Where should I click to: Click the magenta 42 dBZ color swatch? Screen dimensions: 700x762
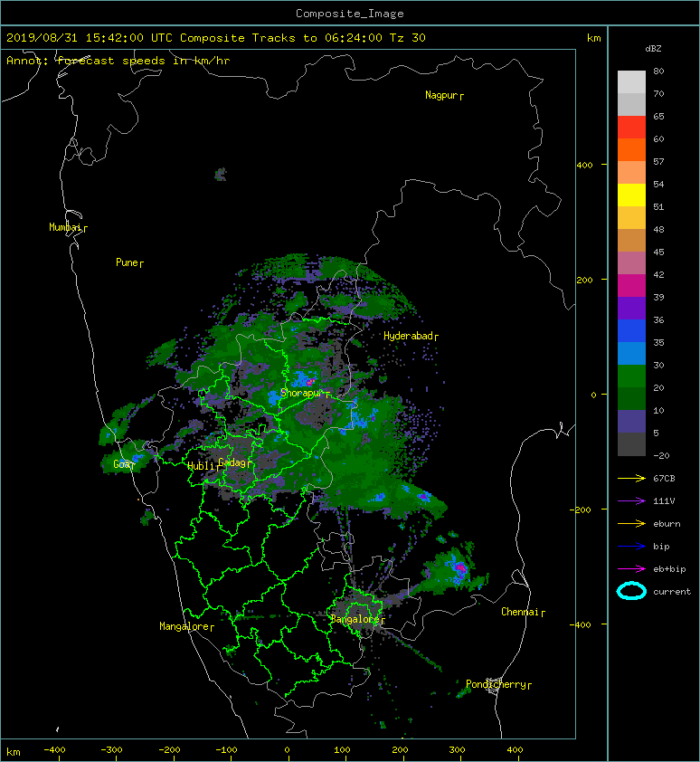click(631, 286)
